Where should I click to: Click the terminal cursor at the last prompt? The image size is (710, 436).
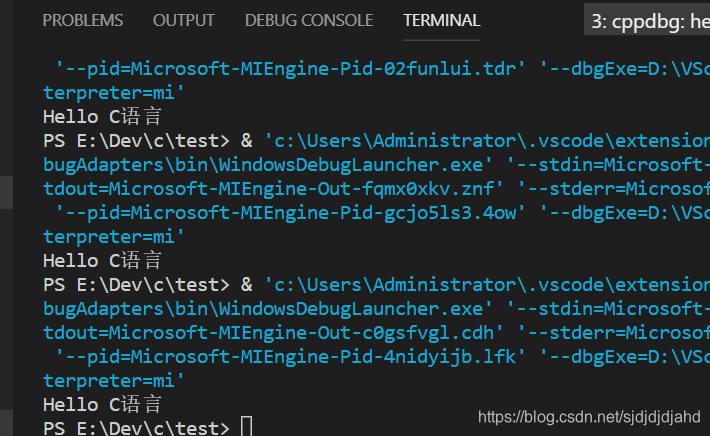[246, 427]
